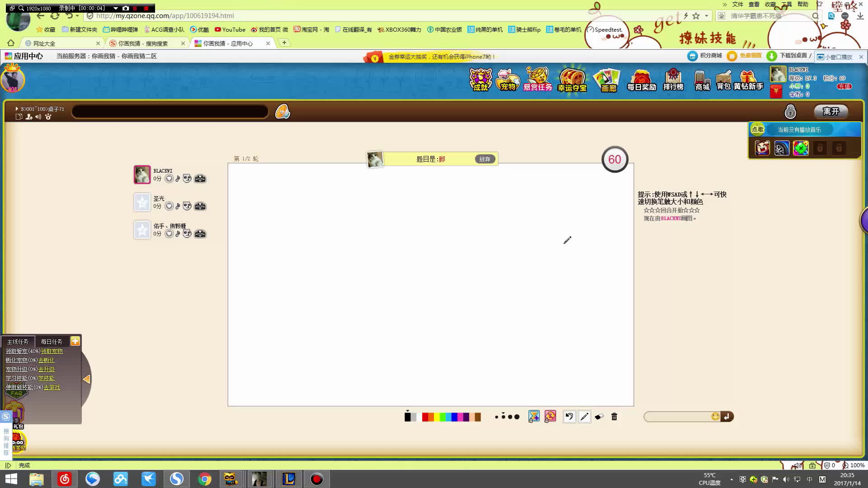Open the browser address bar dropdown arrow
The image size is (868, 488).
tap(707, 16)
